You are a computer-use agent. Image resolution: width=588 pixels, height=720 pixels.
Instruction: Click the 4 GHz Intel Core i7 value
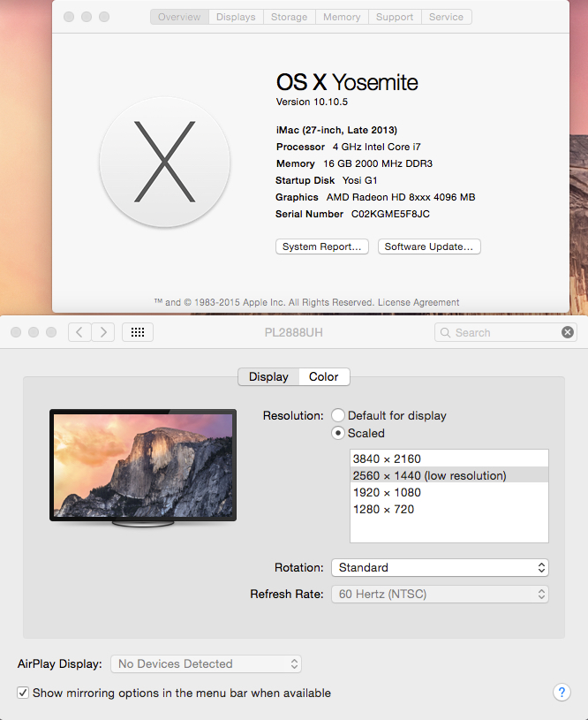[376, 147]
